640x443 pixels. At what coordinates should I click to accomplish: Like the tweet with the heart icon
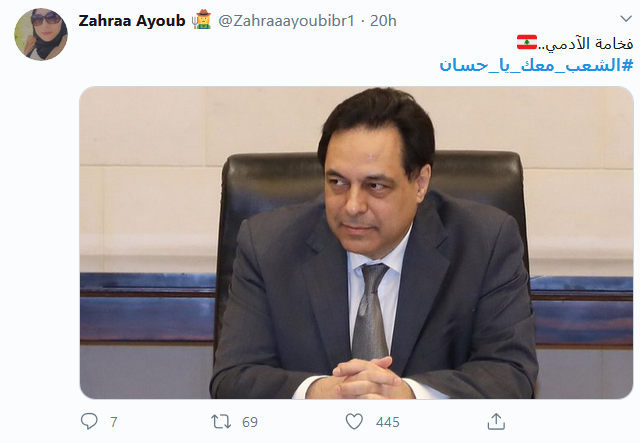point(354,421)
